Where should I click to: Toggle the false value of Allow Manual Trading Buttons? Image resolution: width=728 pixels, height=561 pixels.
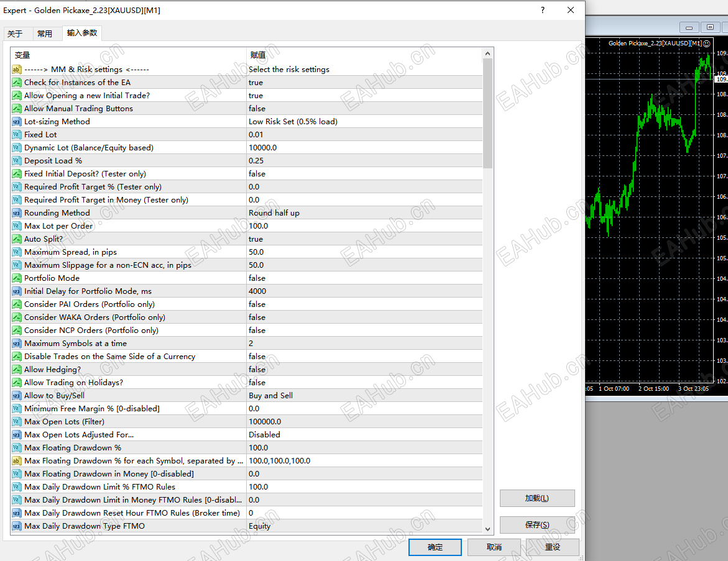pos(364,109)
